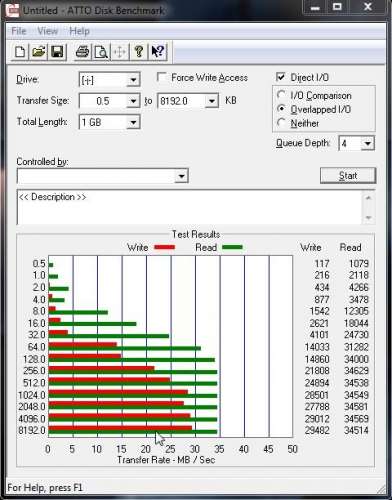Click the move arrows toolbar icon
Image resolution: width=392 pixels, height=500 pixels.
pyautogui.click(x=120, y=52)
